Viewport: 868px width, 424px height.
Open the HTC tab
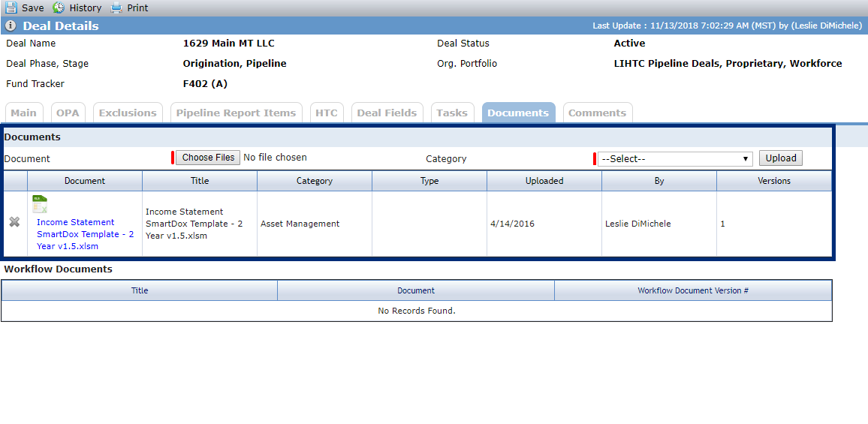327,113
